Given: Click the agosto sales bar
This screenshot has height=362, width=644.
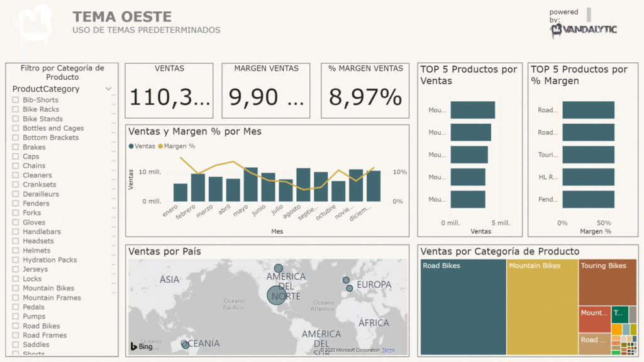Looking at the screenshot, I should point(304,185).
